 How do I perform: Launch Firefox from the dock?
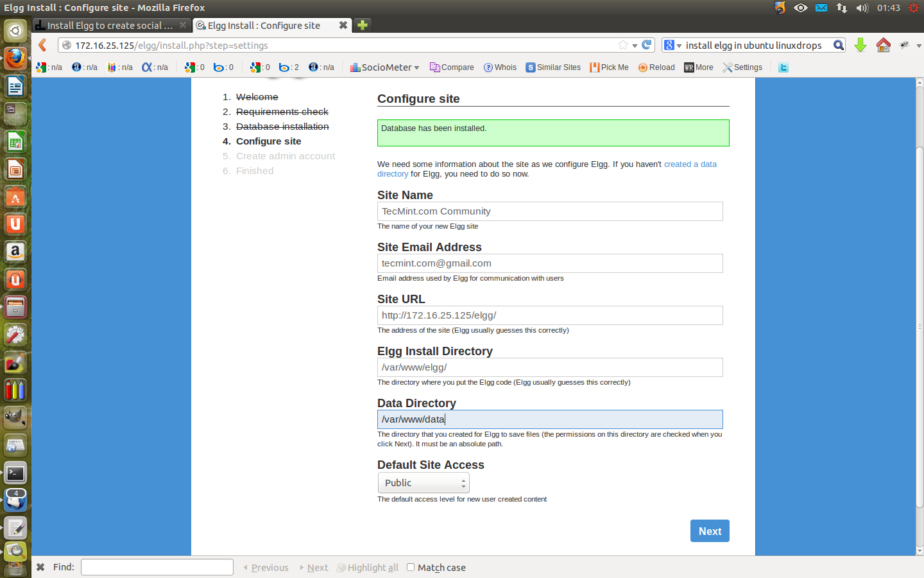pyautogui.click(x=15, y=58)
